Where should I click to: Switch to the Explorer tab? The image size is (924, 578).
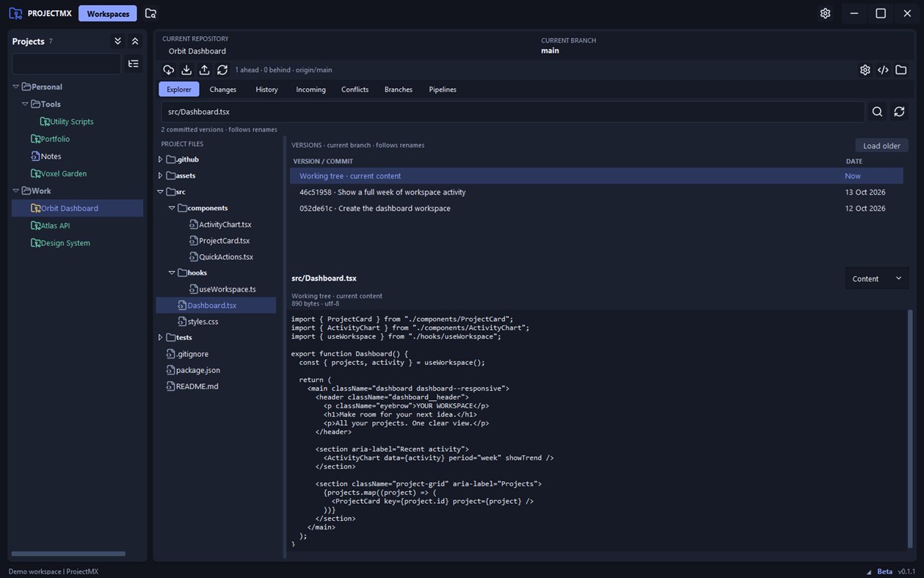tap(179, 90)
